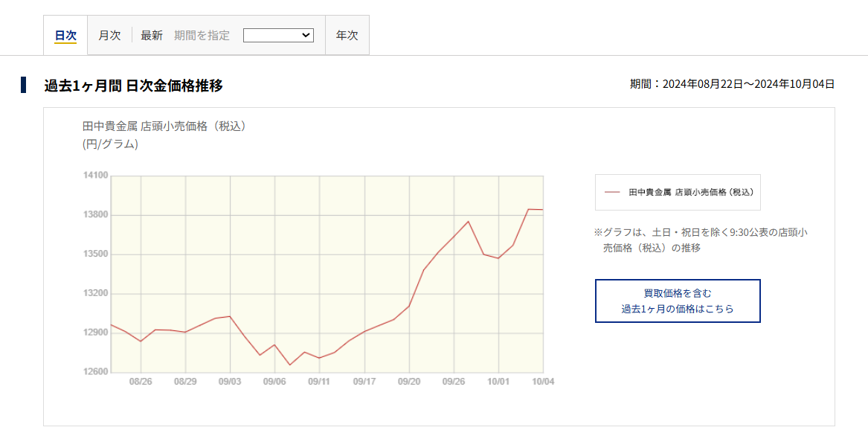This screenshot has width=868, height=433.
Task: Switch to the 年次 yearly tab
Action: pyautogui.click(x=347, y=36)
